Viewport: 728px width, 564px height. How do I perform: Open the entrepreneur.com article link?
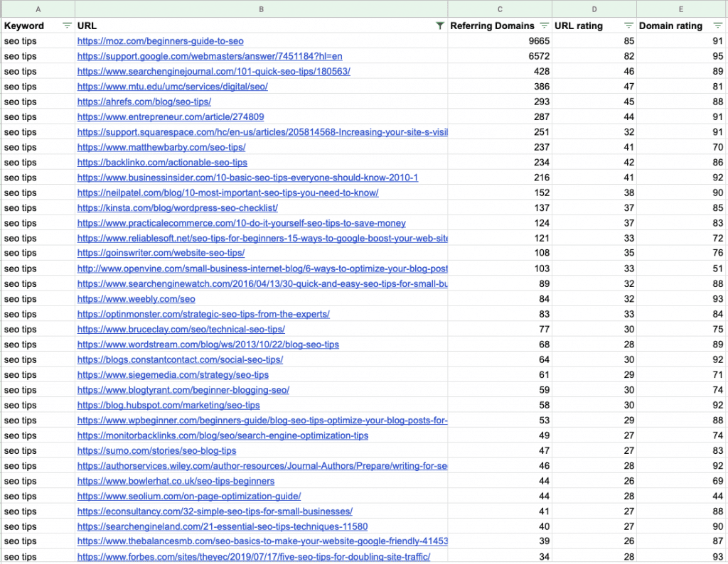171,117
